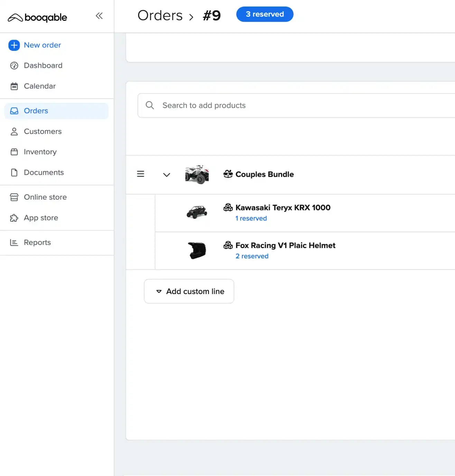Click the Kawasaki Teryx KRX 1000 thumbnail
The height and width of the screenshot is (476, 455).
tap(197, 212)
